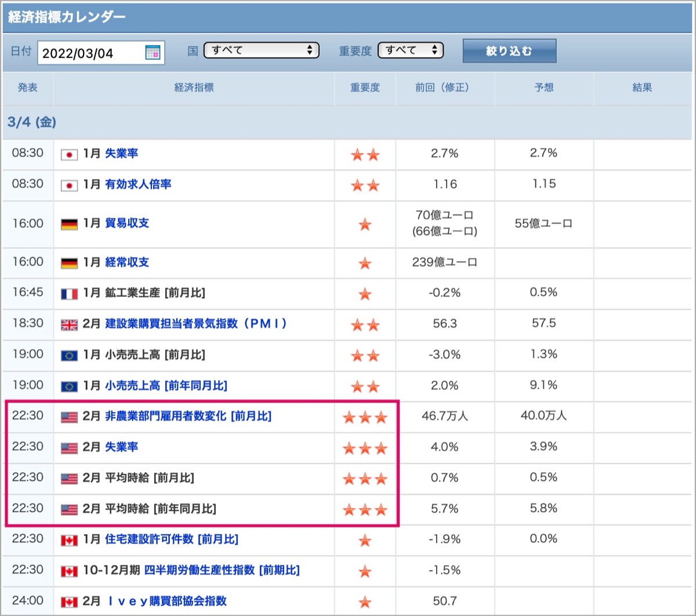
Task: Open the 四半期労働生産性指数 [前期比] link
Action: [222, 570]
